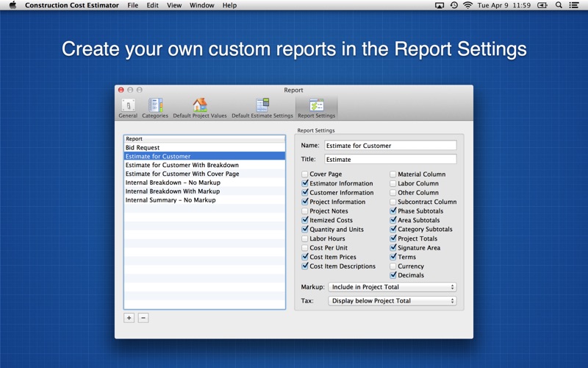Open the Categories toolbar icon
Screen dimensions: 588x368
pyautogui.click(x=155, y=106)
